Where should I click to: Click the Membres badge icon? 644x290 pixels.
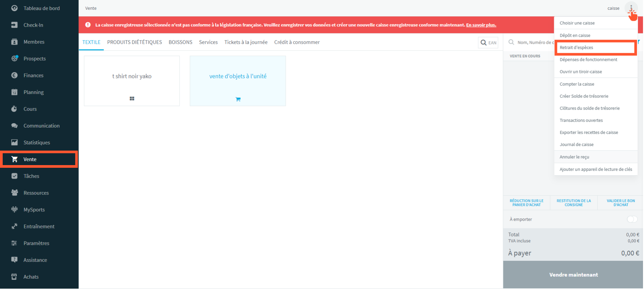tap(14, 42)
